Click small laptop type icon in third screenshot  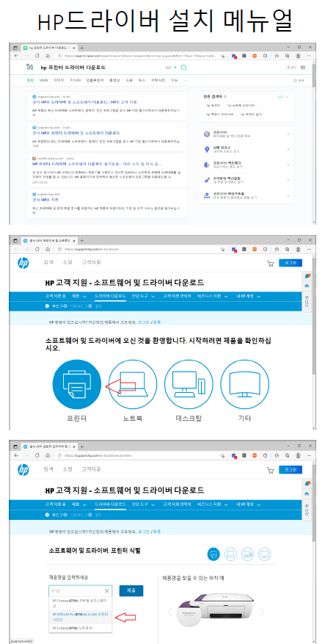(x=230, y=554)
